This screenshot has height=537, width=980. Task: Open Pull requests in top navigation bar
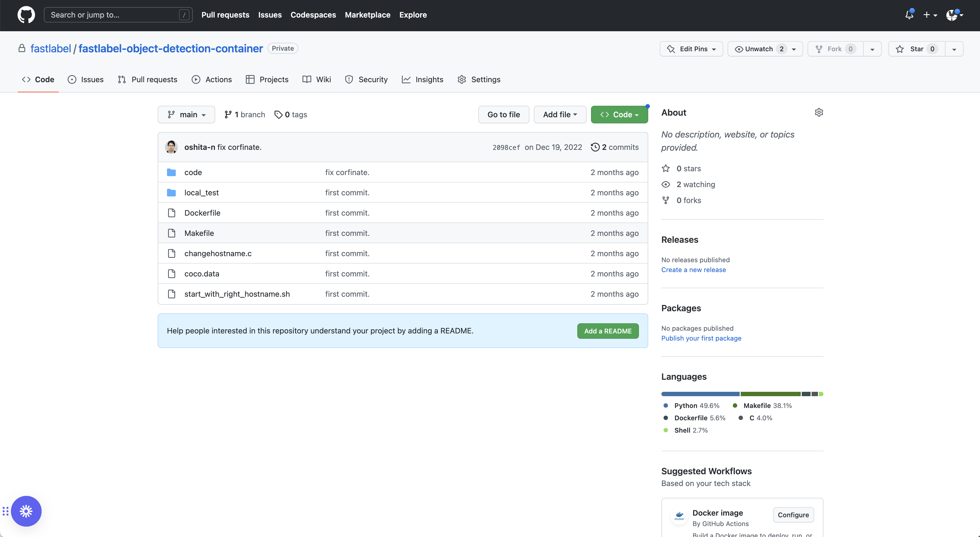(225, 15)
